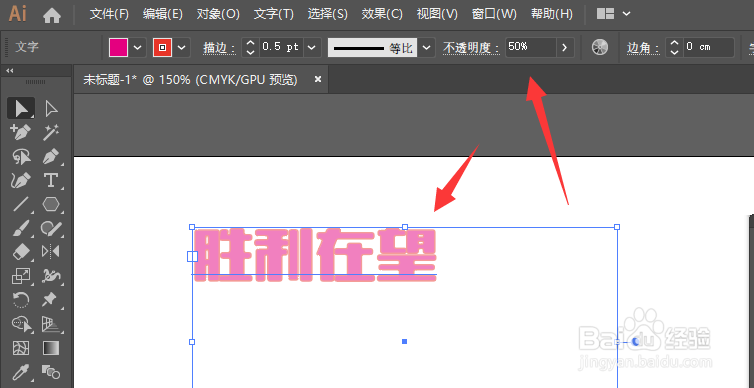
Task: Select the Direct Selection tool
Action: point(50,109)
